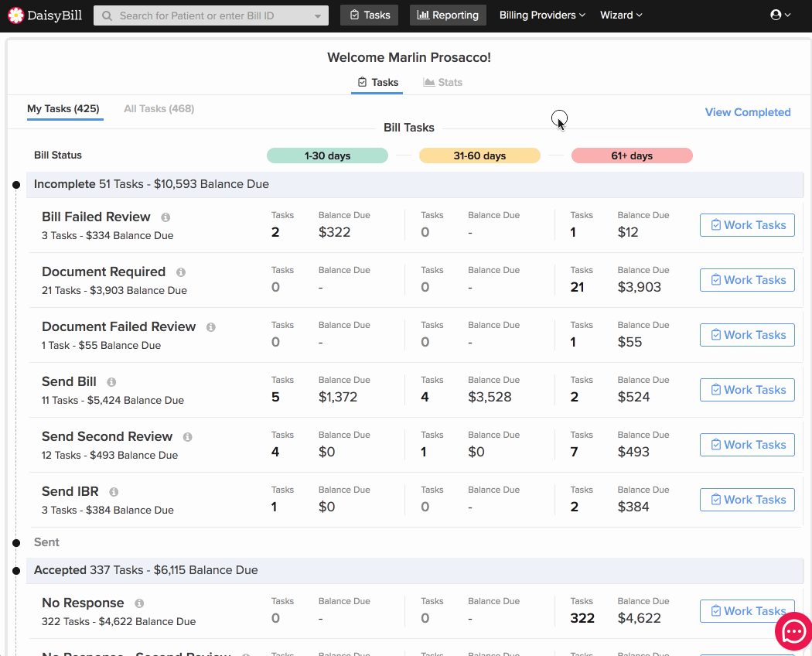Click the $1,372 balance in Send Bill

338,397
